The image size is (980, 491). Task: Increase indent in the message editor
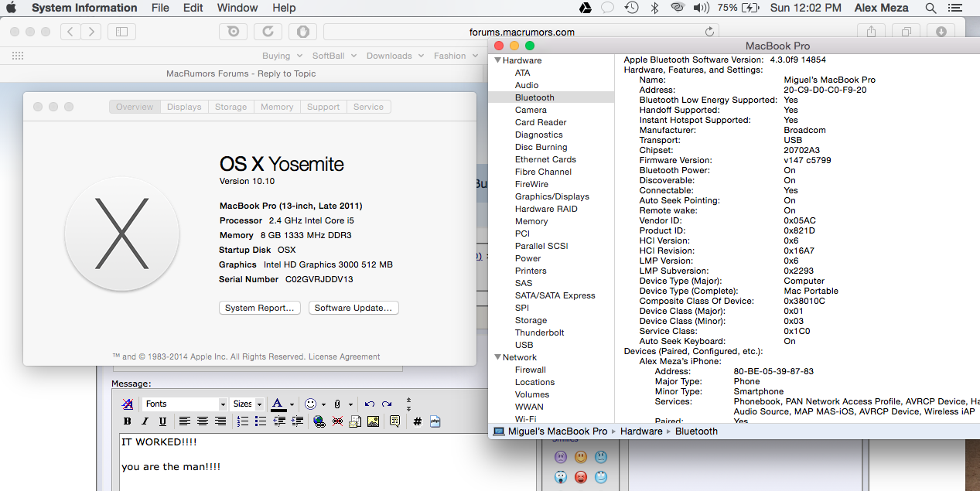click(x=296, y=421)
